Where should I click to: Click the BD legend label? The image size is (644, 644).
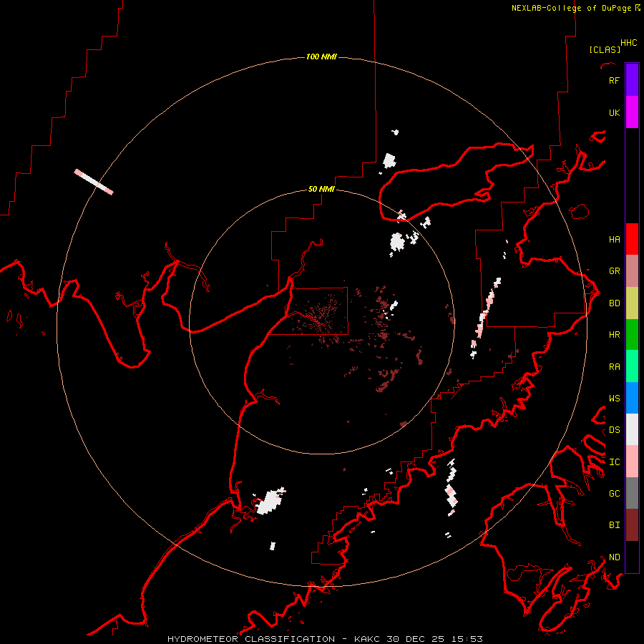point(615,303)
